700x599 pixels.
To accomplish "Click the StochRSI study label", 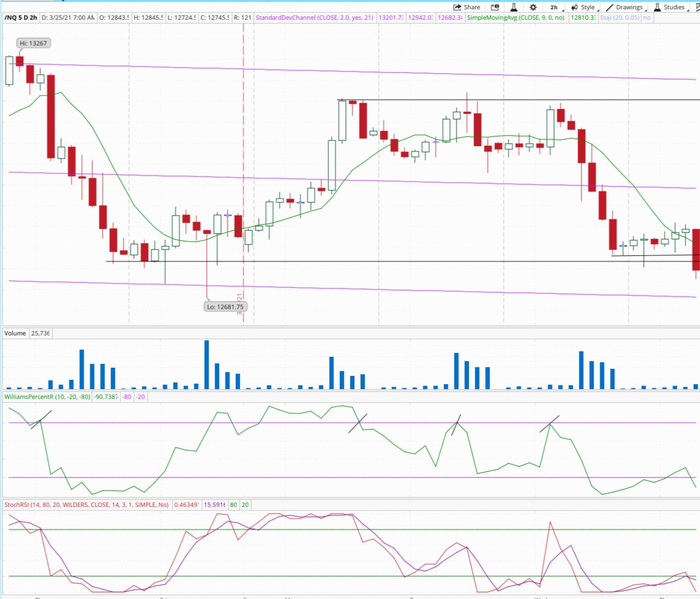I will pyautogui.click(x=87, y=505).
